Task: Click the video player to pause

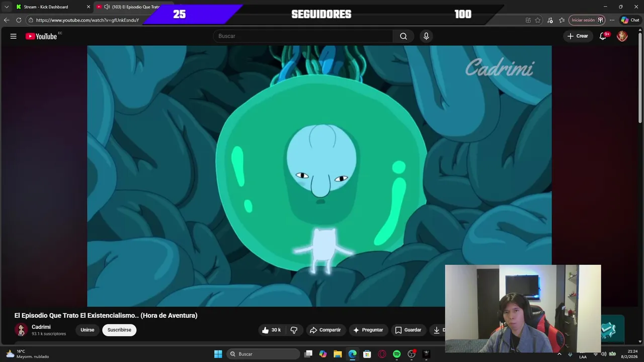Action: 319,176
